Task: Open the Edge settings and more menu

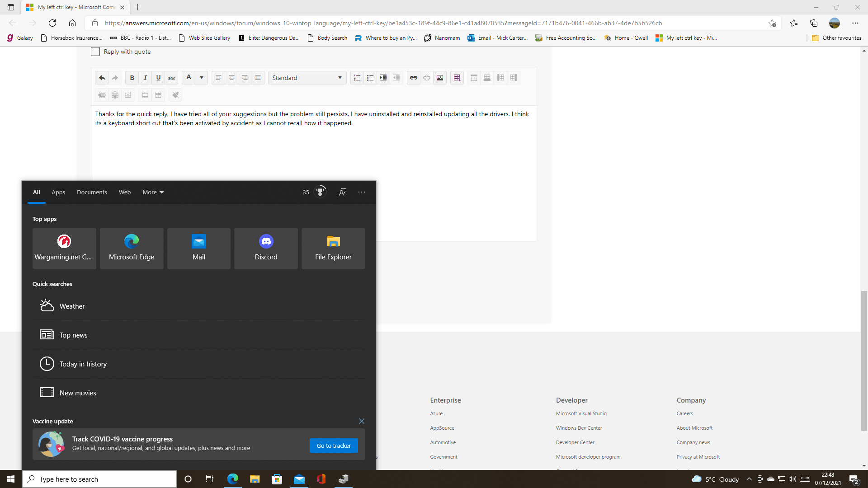Action: pos(855,23)
